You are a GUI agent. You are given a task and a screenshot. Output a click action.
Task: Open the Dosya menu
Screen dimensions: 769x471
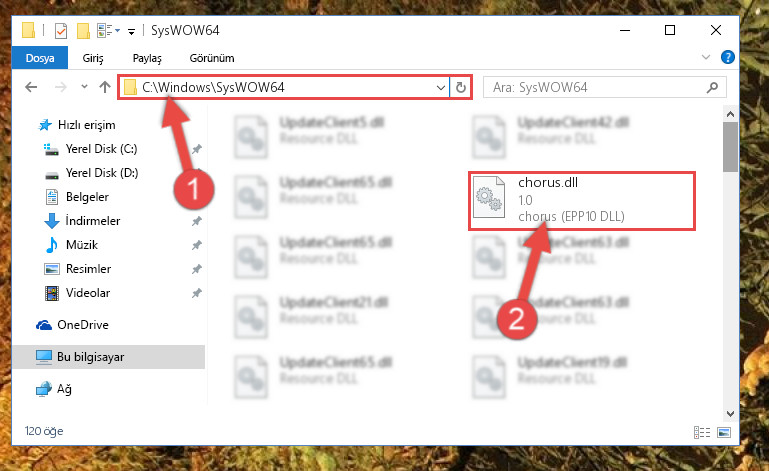click(x=40, y=58)
